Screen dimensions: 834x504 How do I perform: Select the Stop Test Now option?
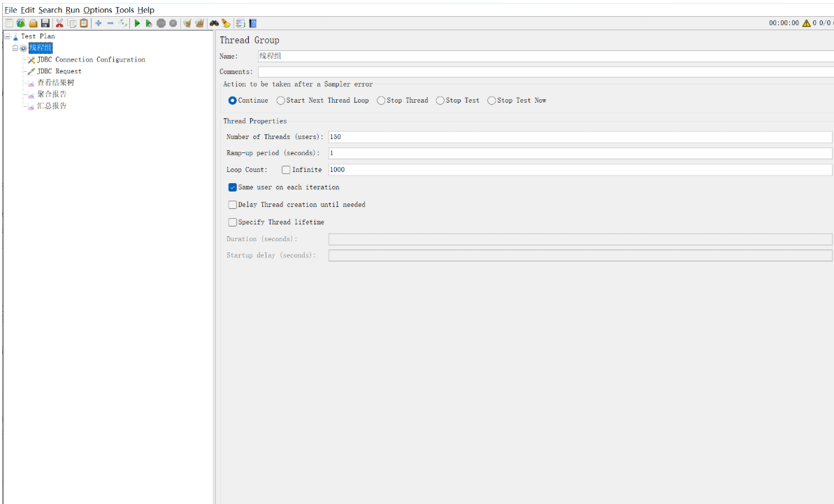[491, 101]
